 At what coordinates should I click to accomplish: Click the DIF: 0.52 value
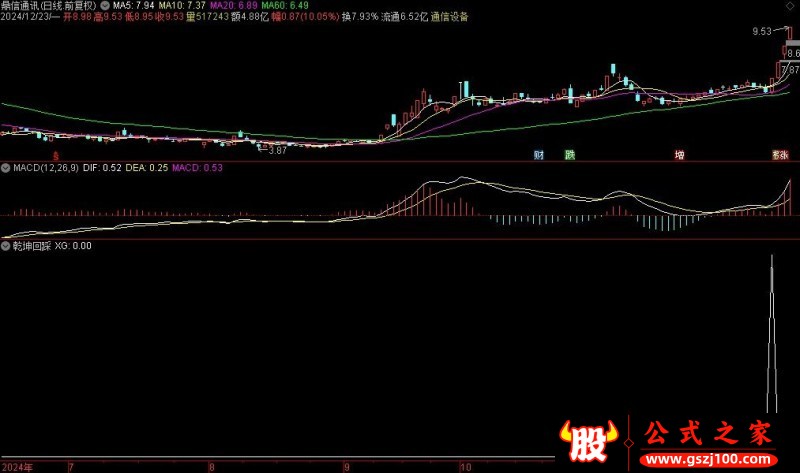(102, 168)
